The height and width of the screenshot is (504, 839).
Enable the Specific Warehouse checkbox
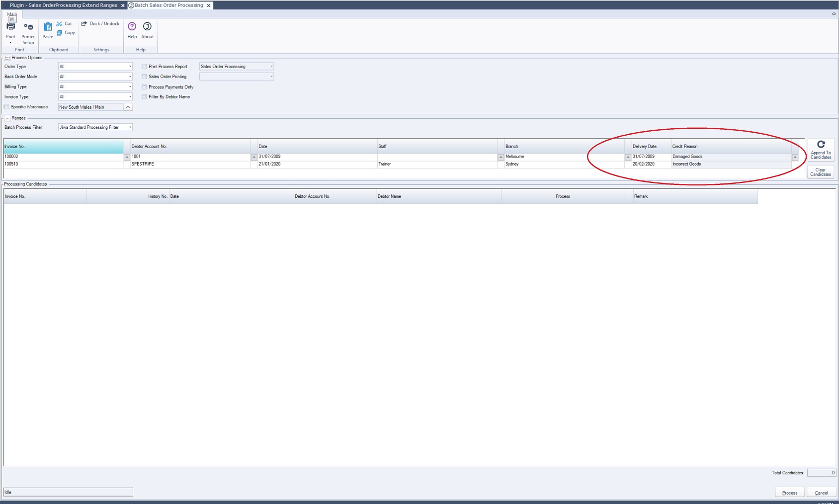pos(6,107)
